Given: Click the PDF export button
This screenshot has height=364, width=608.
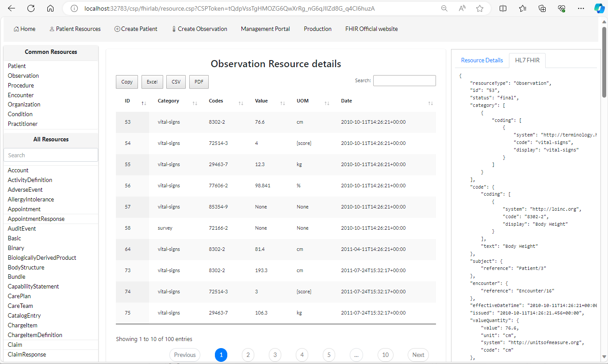Looking at the screenshot, I should click(x=199, y=82).
